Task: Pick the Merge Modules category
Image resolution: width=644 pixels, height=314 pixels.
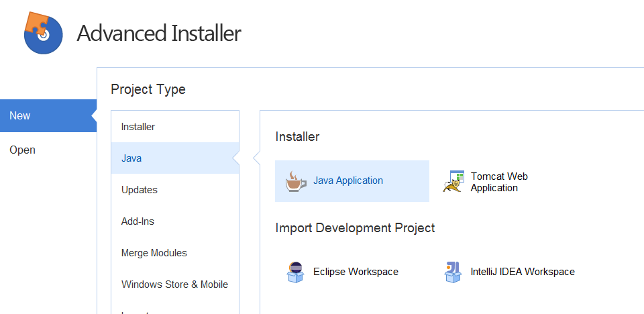Action: pyautogui.click(x=154, y=253)
